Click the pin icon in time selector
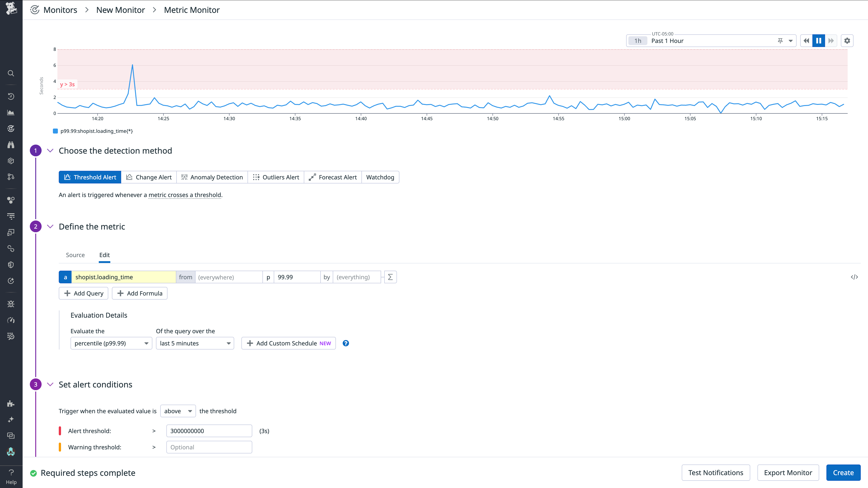 coord(780,41)
